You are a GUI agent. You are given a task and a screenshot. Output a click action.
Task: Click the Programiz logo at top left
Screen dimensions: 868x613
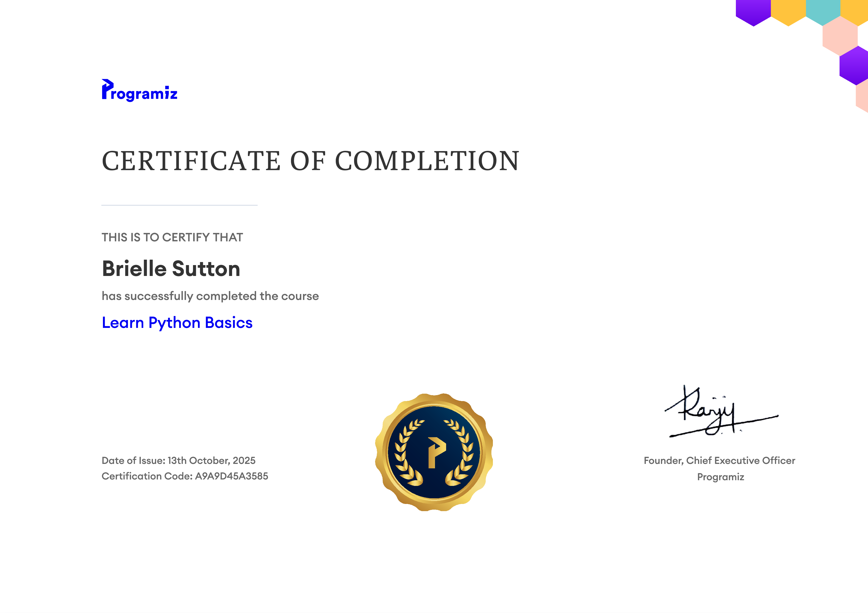[x=140, y=90]
